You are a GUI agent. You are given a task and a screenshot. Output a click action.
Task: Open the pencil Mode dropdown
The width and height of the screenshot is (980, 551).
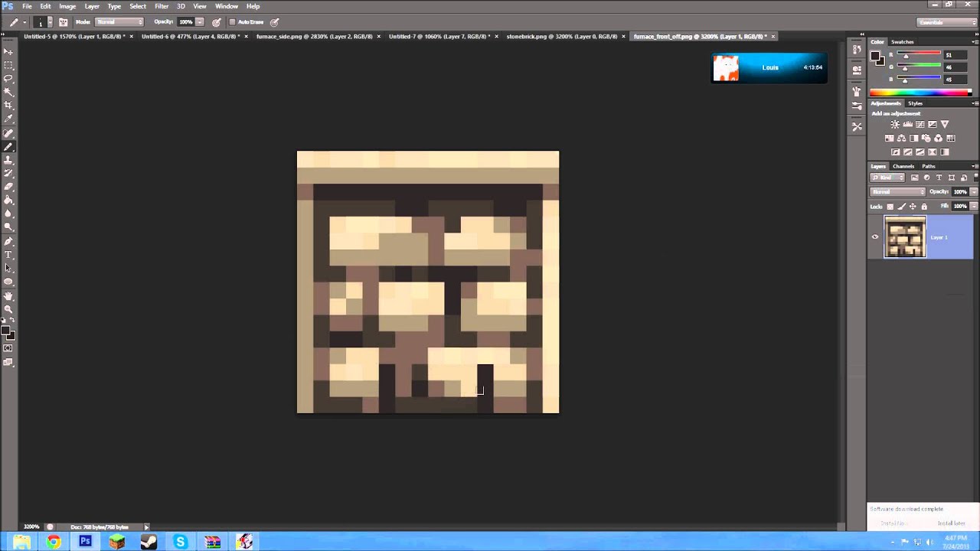(x=119, y=22)
